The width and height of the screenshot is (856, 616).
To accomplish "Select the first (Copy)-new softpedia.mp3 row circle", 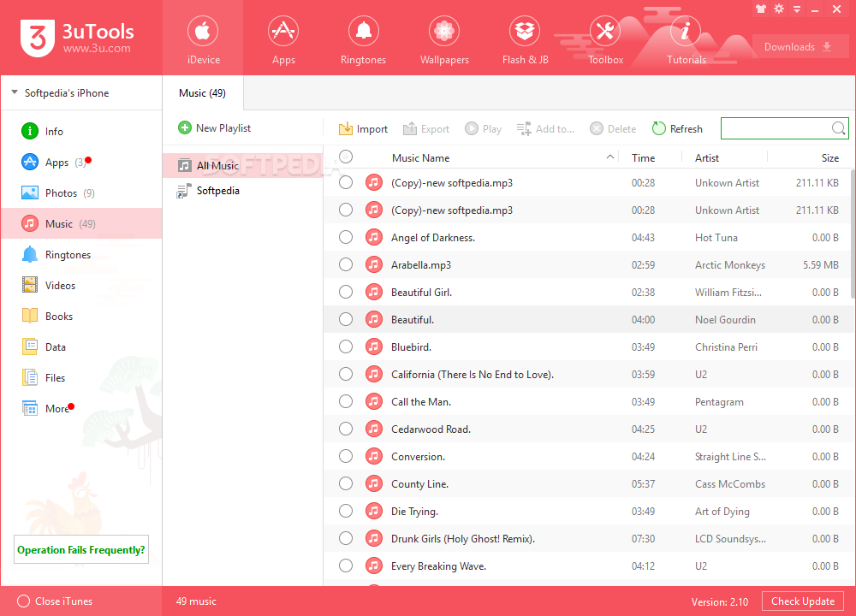I will pos(346,182).
